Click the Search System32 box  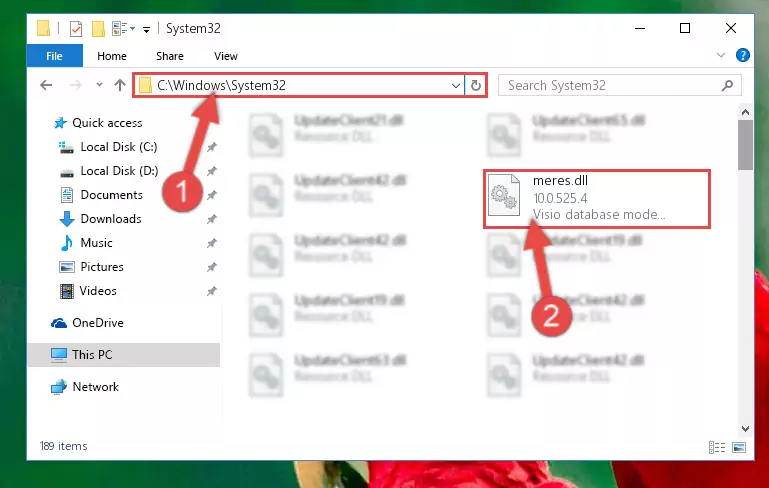[619, 85]
